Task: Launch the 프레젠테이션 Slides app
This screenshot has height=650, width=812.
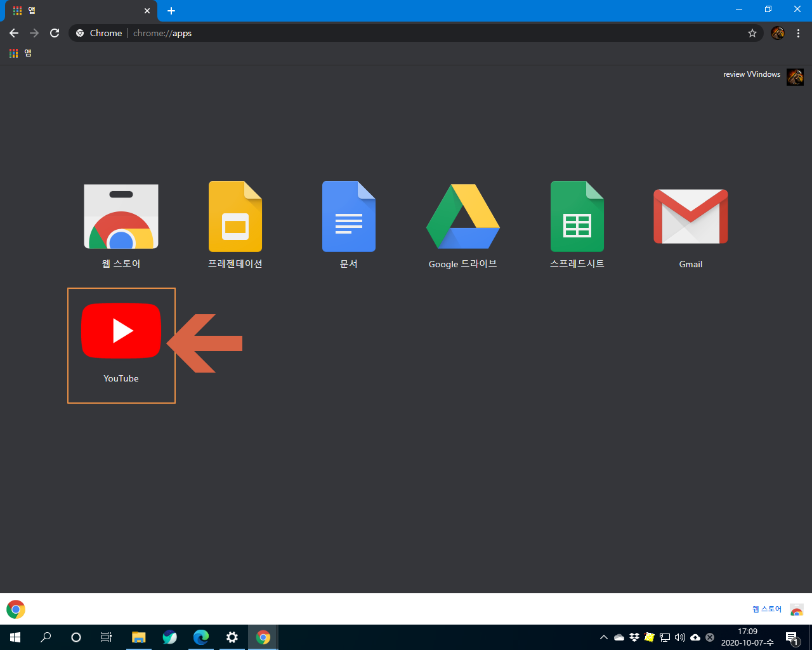Action: (235, 216)
